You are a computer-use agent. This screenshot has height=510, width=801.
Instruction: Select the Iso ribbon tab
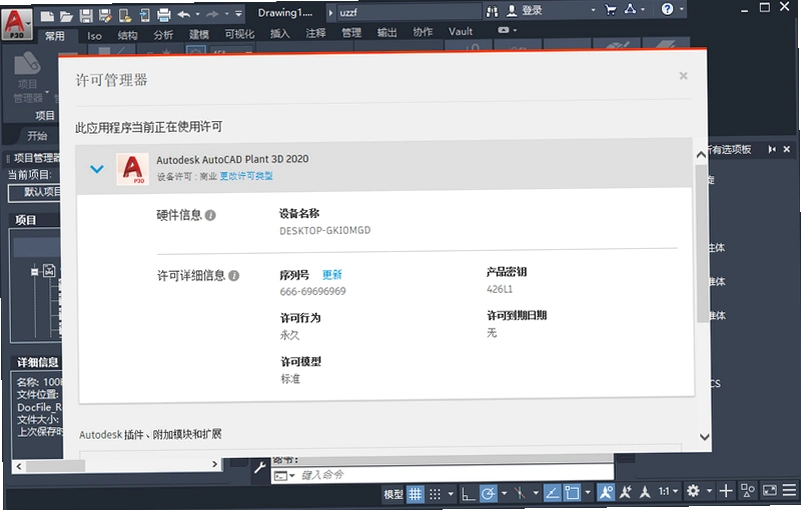coord(94,35)
